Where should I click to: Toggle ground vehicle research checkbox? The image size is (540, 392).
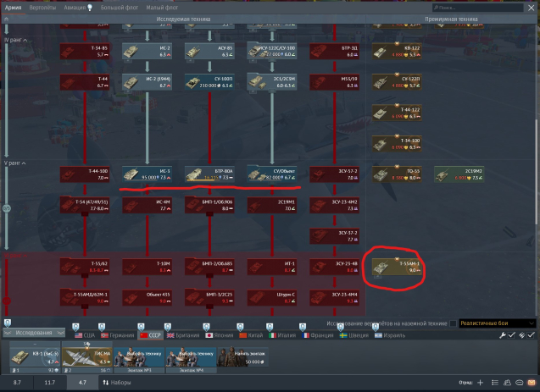click(453, 323)
